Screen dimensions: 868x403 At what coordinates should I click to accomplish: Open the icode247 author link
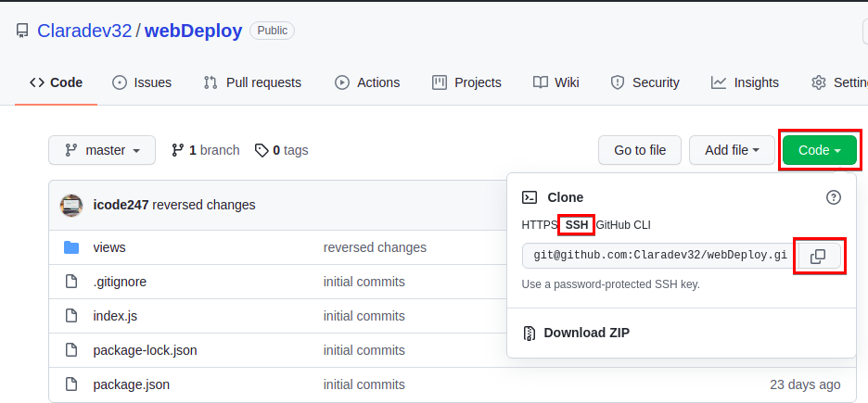pos(121,205)
